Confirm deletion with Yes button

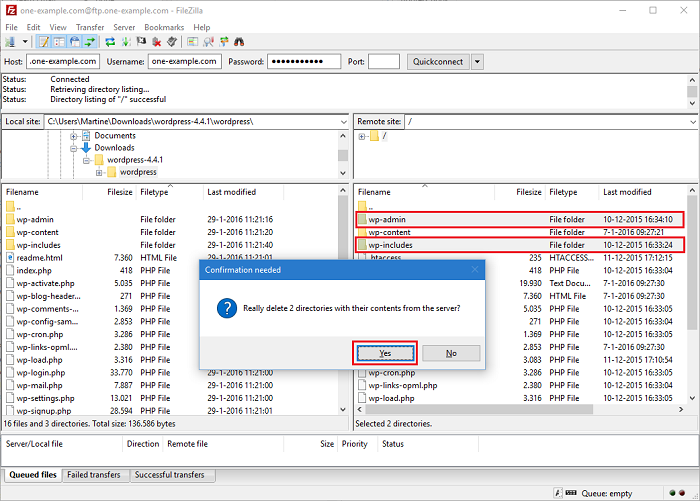(x=385, y=353)
